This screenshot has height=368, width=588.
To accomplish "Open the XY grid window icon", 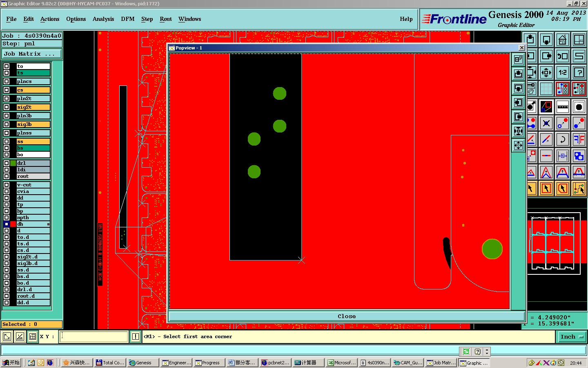I will 579,40.
